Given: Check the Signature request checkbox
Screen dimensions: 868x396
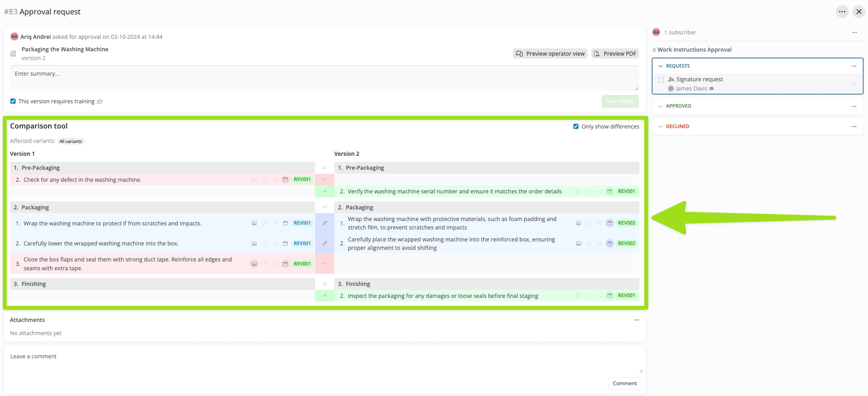Looking at the screenshot, I should click(x=661, y=80).
